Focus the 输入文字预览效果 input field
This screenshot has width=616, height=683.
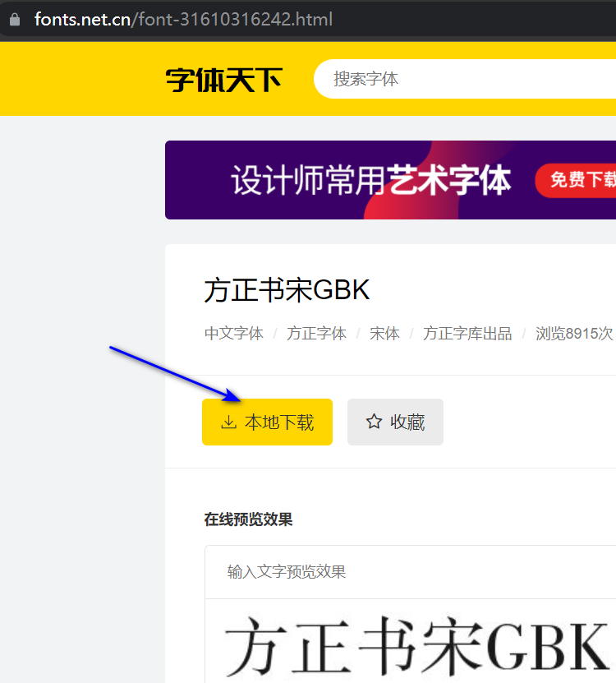coord(411,572)
